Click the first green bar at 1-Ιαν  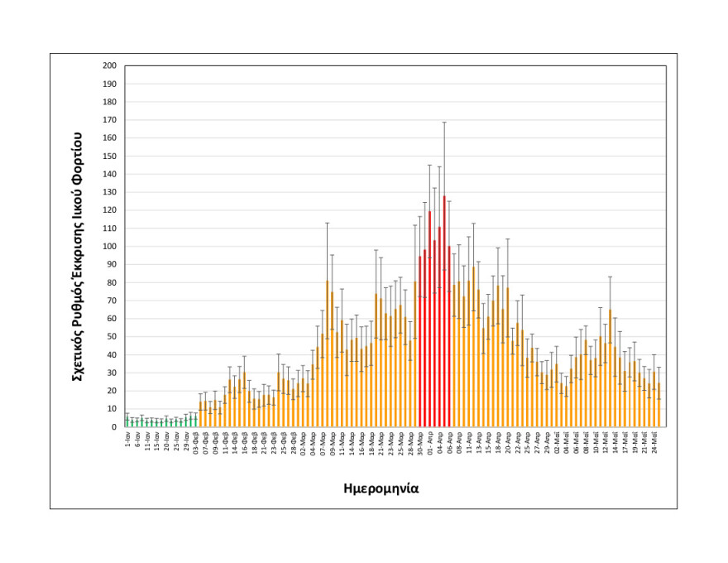[x=127, y=422]
